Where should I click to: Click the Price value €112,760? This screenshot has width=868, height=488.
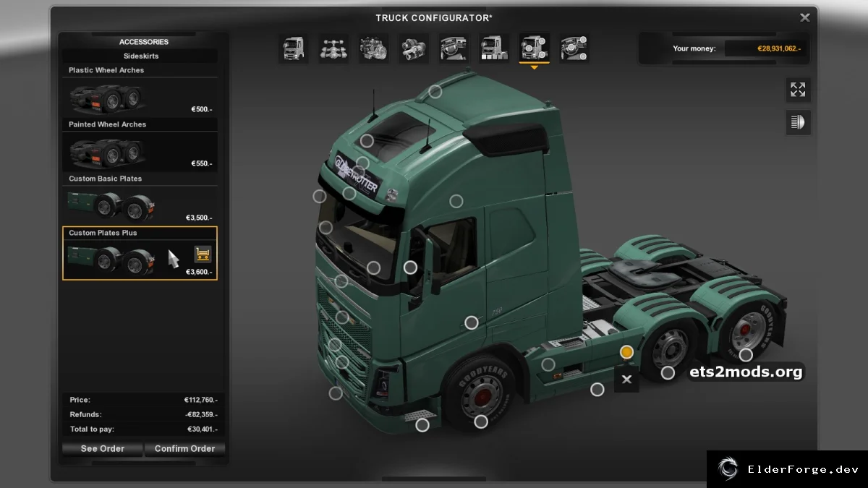pos(200,400)
